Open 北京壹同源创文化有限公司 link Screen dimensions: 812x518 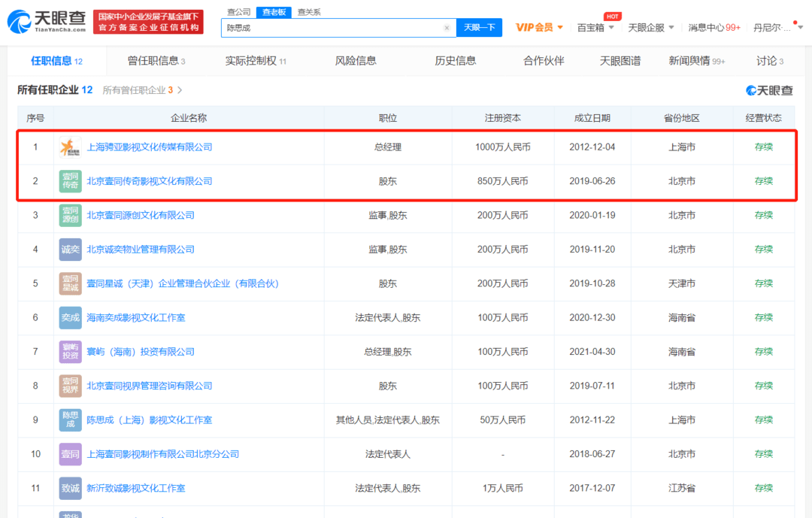(141, 215)
